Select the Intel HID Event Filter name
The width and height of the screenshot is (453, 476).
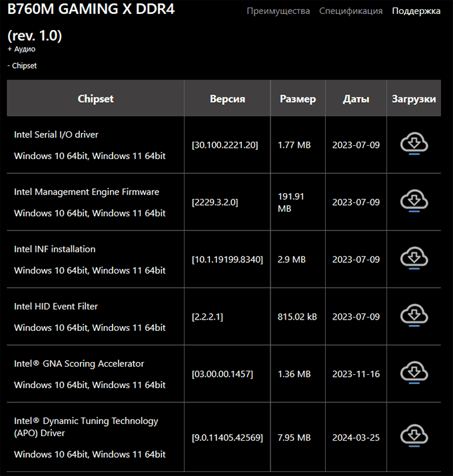[56, 306]
